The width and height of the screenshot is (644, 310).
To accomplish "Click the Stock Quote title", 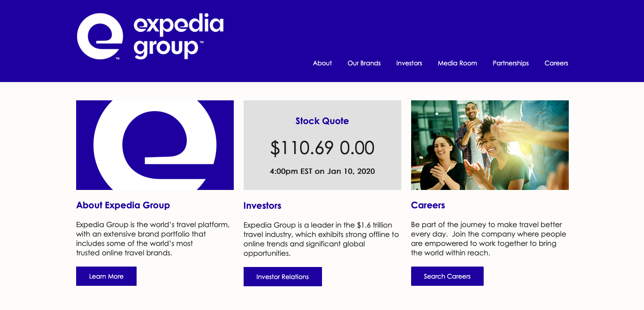I will coord(322,121).
